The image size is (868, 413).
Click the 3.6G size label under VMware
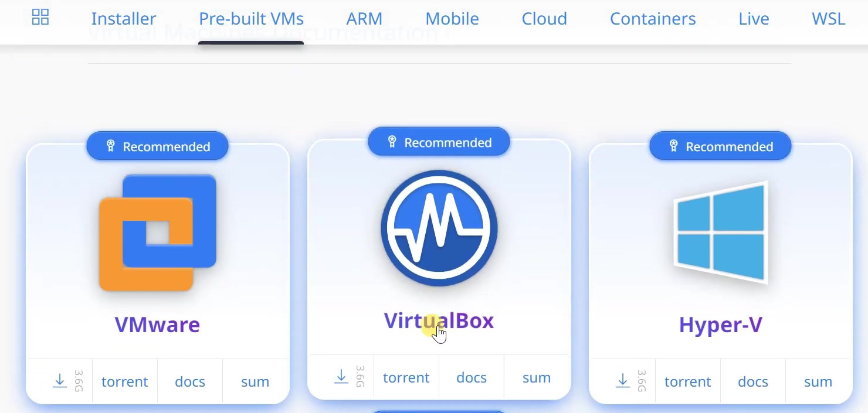[79, 381]
